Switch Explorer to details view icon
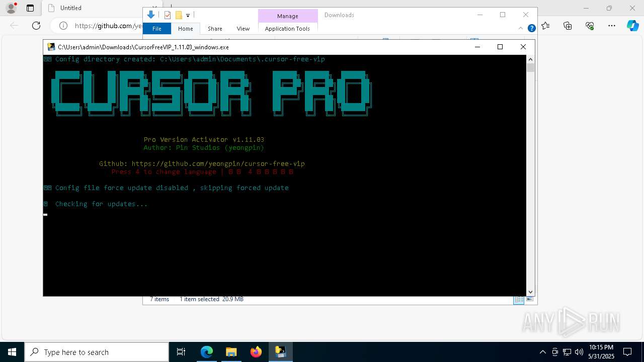Viewport: 644px width, 362px height. click(x=518, y=299)
